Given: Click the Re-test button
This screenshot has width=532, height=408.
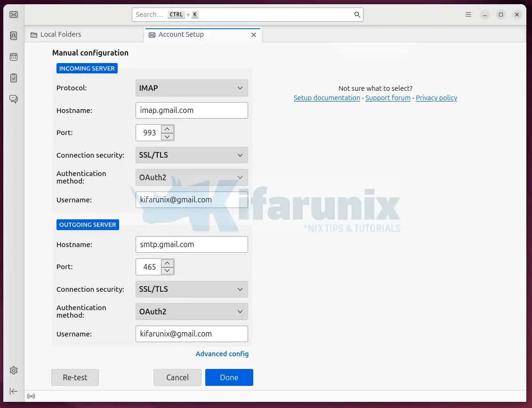Looking at the screenshot, I should (x=75, y=377).
